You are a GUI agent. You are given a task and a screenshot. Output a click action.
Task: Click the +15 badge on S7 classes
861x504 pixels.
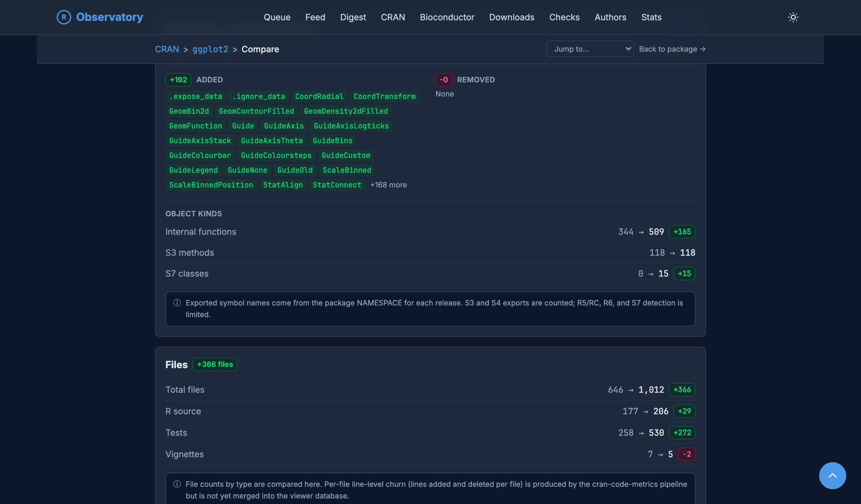click(684, 274)
